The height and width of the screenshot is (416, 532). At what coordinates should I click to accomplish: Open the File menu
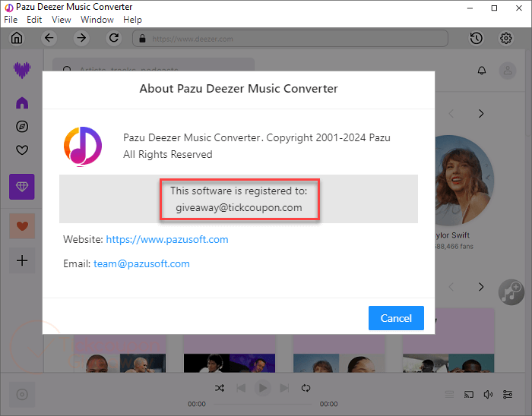[x=11, y=20]
